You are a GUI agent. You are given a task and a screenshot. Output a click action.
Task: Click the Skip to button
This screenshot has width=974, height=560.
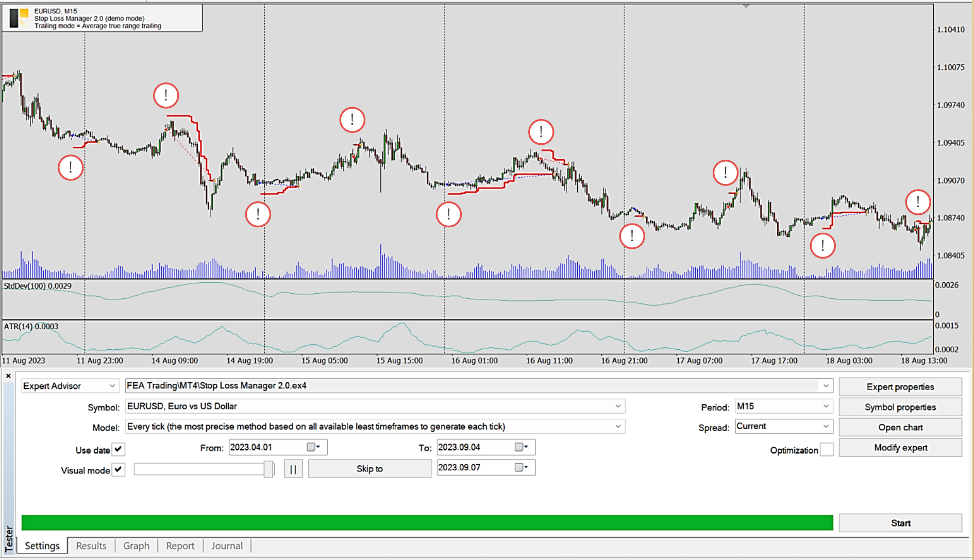point(370,469)
